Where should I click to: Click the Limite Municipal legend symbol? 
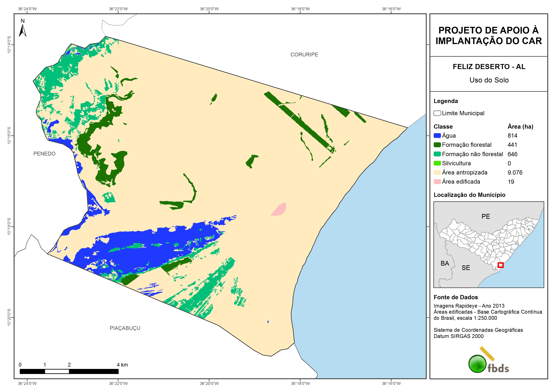pyautogui.click(x=437, y=113)
